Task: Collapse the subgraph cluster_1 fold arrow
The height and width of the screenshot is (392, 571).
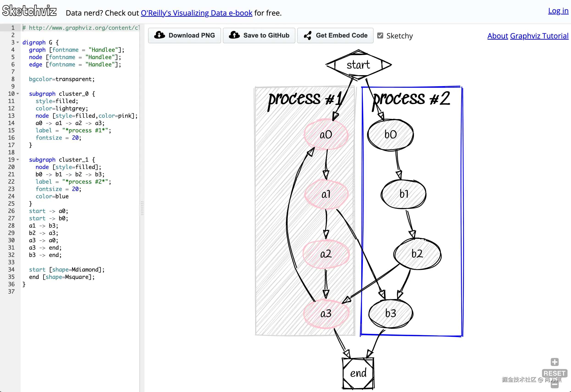Action: click(18, 160)
